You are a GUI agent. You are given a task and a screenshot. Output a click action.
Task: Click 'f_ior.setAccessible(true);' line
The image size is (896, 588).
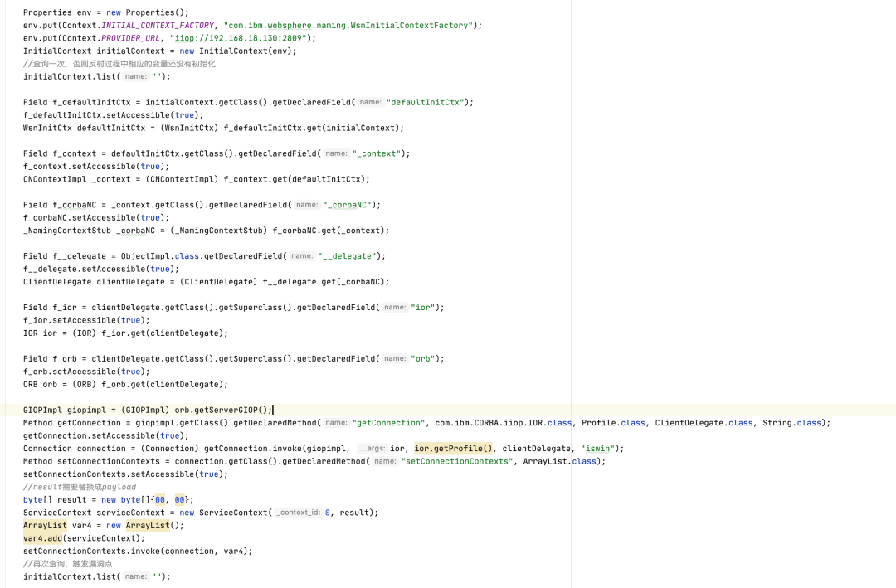click(x=86, y=321)
